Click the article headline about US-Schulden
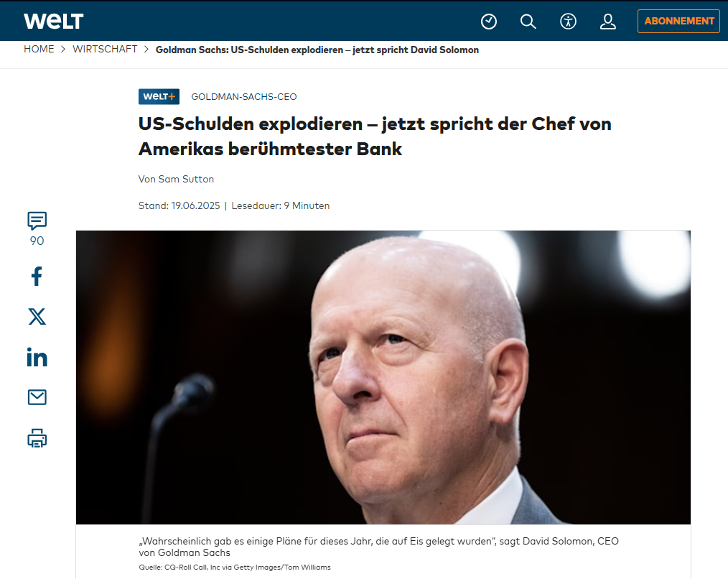This screenshot has height=579, width=728. coord(375,136)
